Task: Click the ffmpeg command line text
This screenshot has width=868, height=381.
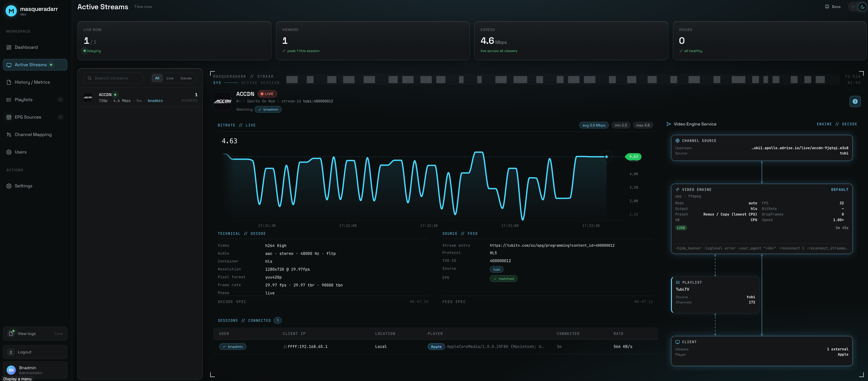Action: [x=761, y=248]
